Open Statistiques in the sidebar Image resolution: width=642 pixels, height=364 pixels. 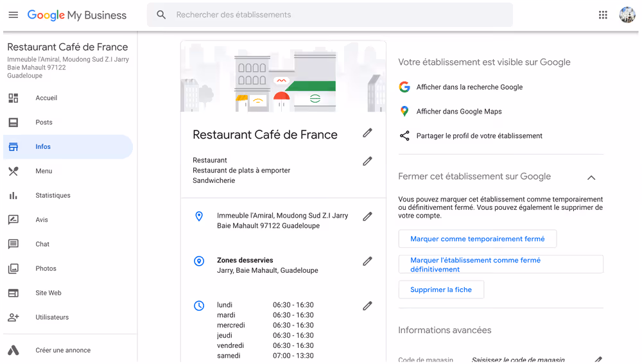click(68, 195)
